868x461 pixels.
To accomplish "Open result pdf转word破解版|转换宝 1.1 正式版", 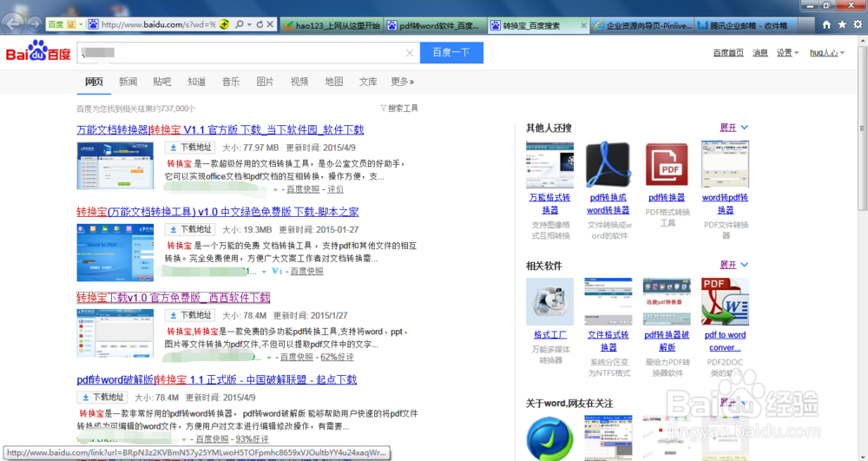I will tap(217, 379).
